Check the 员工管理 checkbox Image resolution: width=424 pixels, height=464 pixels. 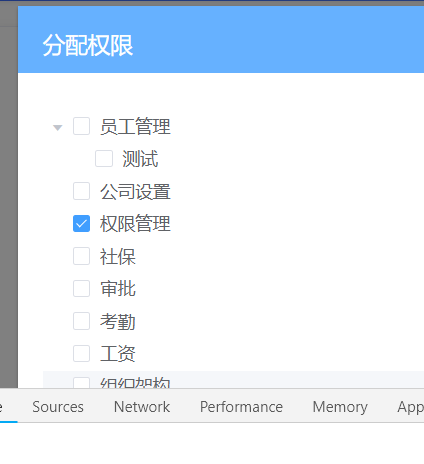tap(81, 126)
